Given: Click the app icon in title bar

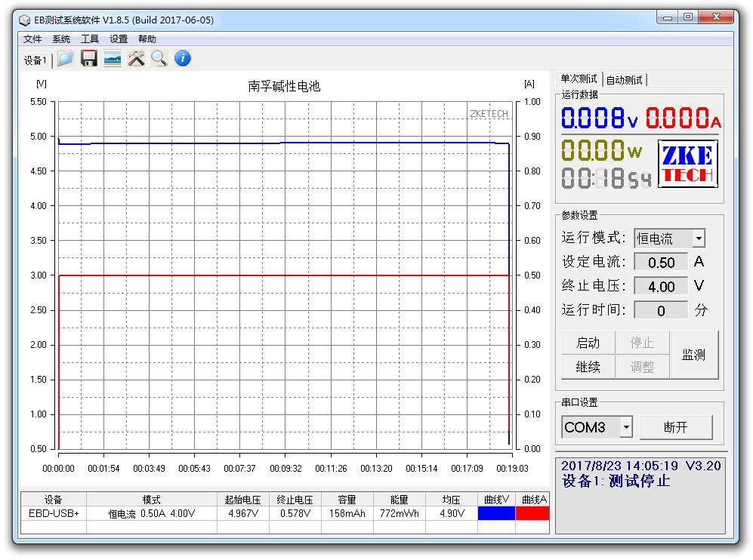Looking at the screenshot, I should (25, 20).
